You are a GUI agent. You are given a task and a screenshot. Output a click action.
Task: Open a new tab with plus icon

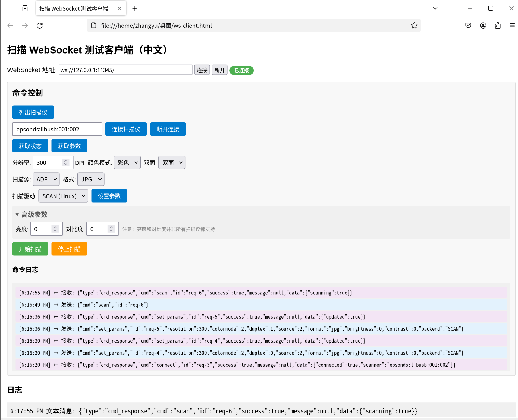click(x=135, y=8)
